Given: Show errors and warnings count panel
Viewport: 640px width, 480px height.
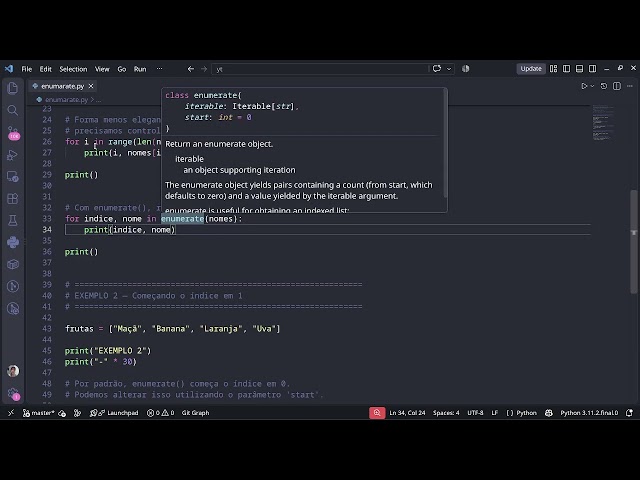Looking at the screenshot, I should pos(160,413).
